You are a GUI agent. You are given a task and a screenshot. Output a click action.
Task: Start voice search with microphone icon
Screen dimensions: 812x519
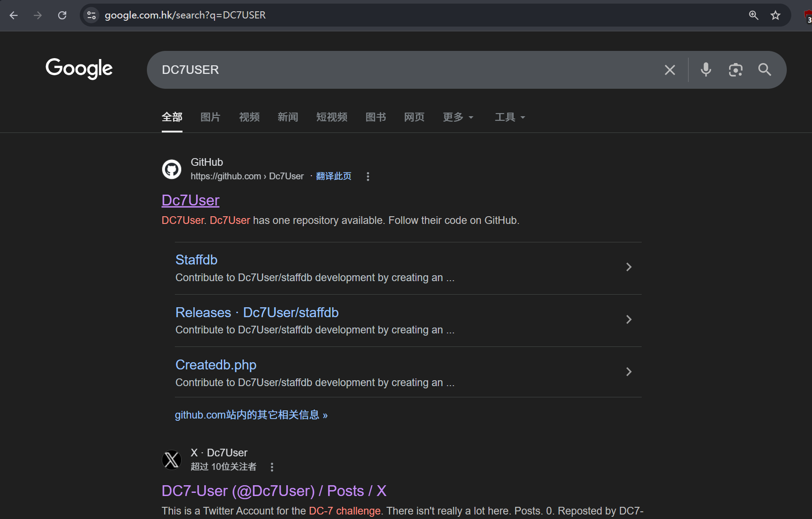coord(706,70)
